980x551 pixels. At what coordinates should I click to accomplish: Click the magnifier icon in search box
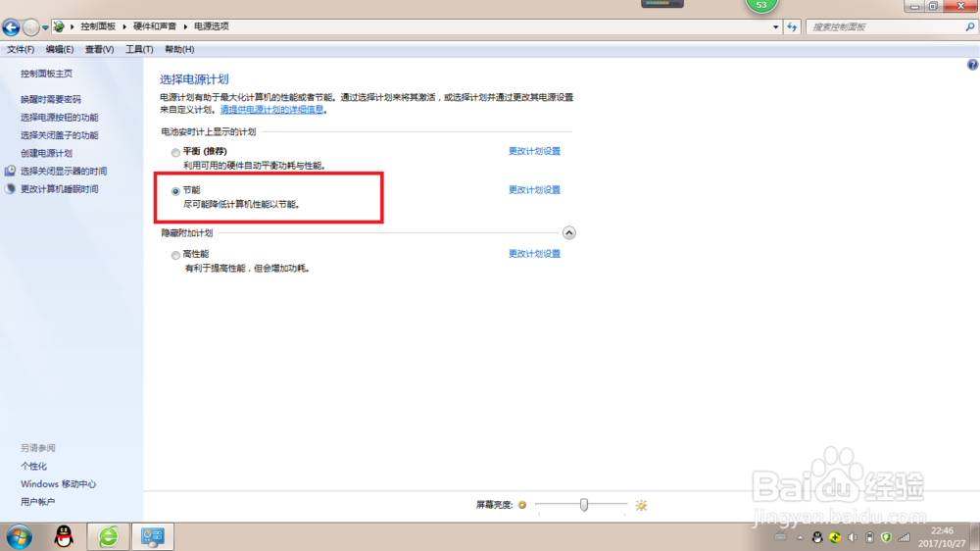pos(969,26)
